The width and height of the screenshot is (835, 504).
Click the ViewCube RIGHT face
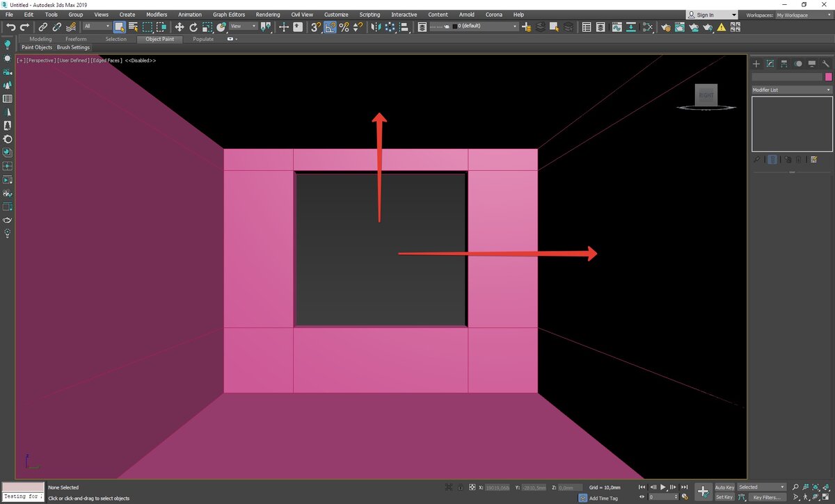point(706,95)
